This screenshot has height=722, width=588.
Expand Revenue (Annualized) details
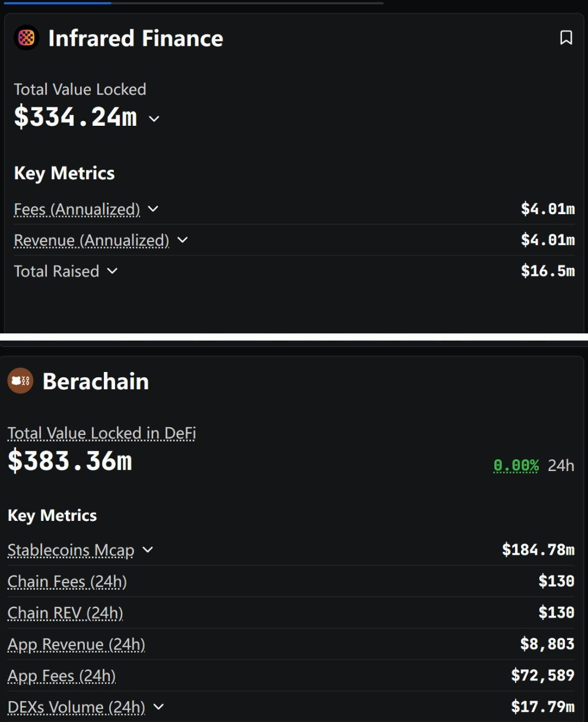[x=183, y=240]
